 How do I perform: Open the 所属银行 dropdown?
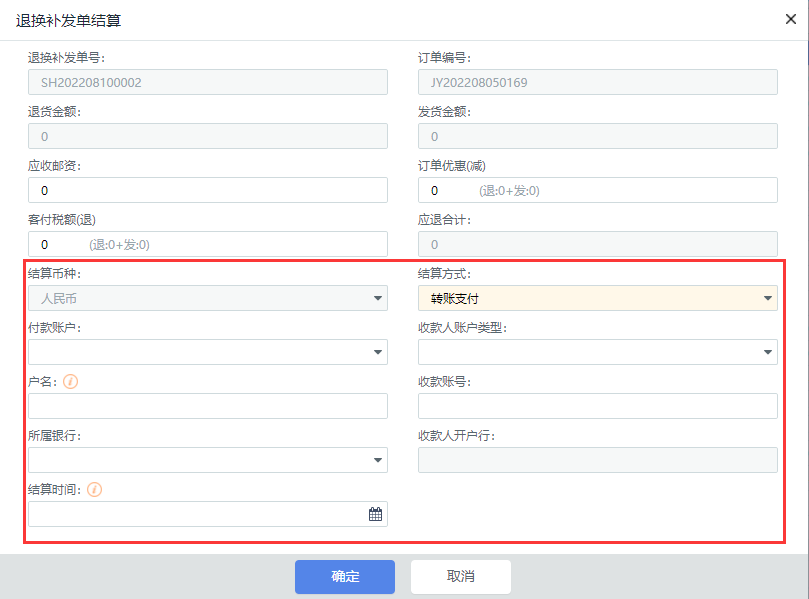point(378,460)
